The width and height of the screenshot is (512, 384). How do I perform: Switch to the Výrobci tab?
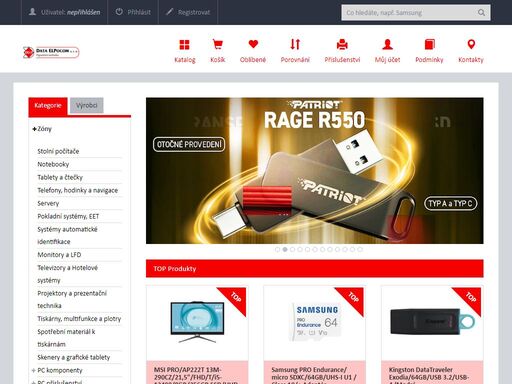tap(87, 105)
